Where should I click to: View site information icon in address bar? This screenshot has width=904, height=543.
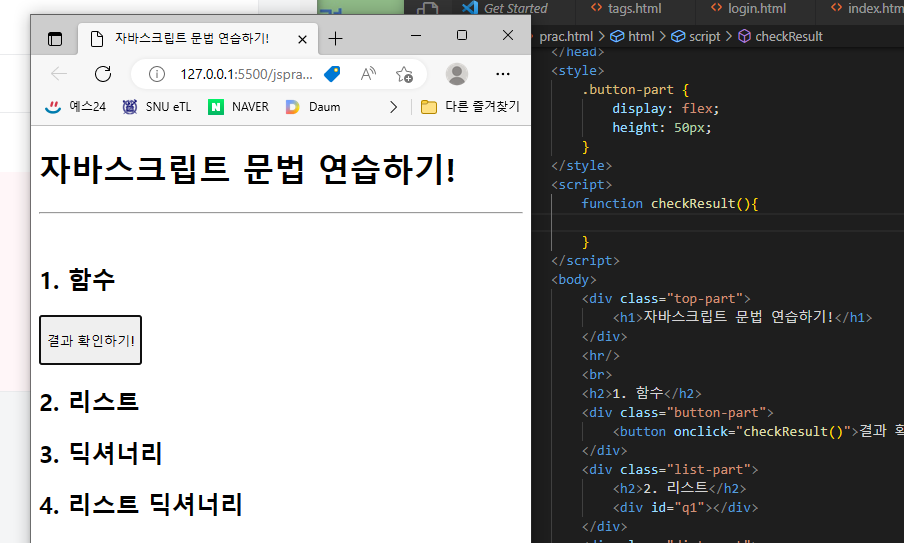(x=157, y=74)
